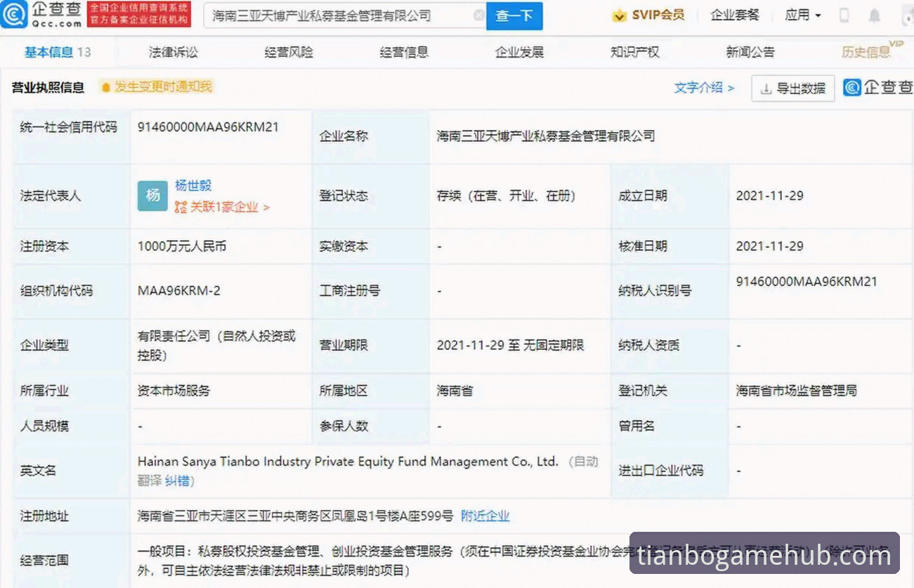Switch to 经营信息 tab
This screenshot has width=914, height=588.
click(x=404, y=52)
